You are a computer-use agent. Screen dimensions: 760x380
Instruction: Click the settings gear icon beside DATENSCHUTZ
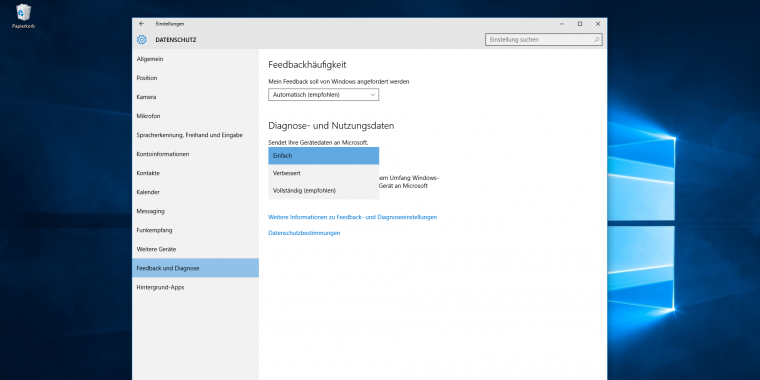(x=142, y=40)
